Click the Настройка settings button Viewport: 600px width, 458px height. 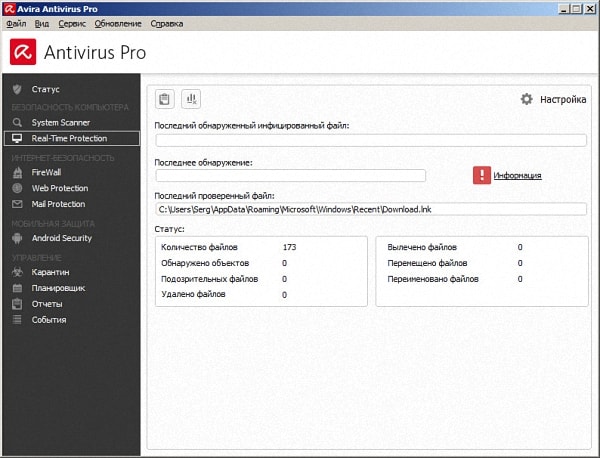coord(563,99)
